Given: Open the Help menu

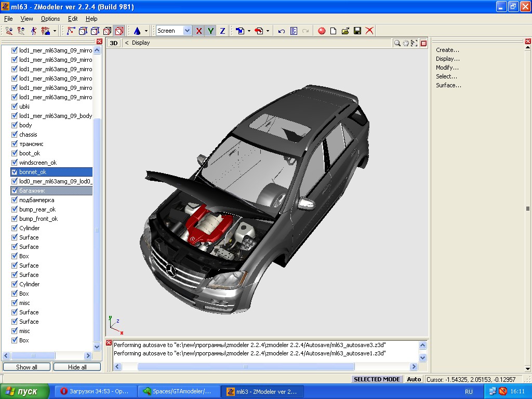Looking at the screenshot, I should 91,19.
